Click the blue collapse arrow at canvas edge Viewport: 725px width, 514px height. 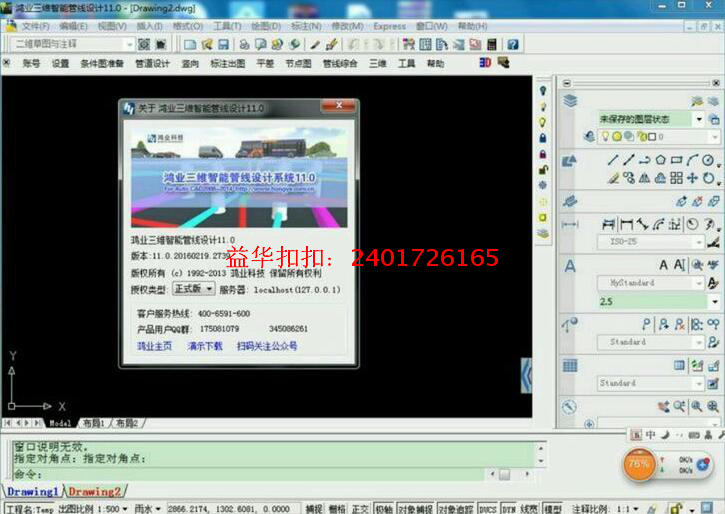(x=526, y=375)
